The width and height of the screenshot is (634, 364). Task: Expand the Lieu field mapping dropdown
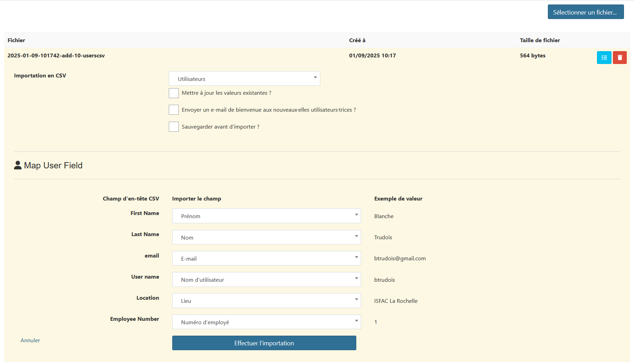[266, 301]
